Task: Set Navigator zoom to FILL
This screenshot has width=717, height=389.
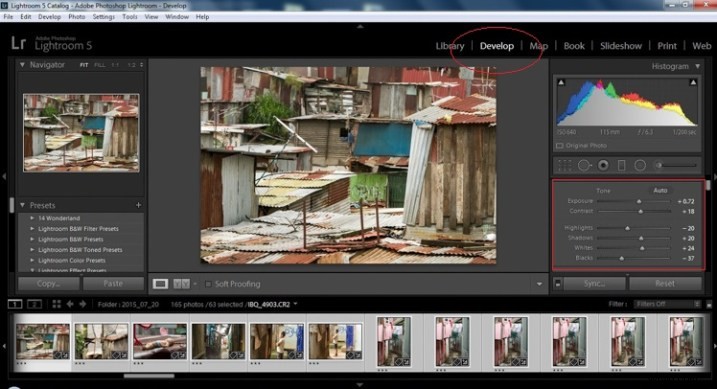Action: click(x=99, y=65)
